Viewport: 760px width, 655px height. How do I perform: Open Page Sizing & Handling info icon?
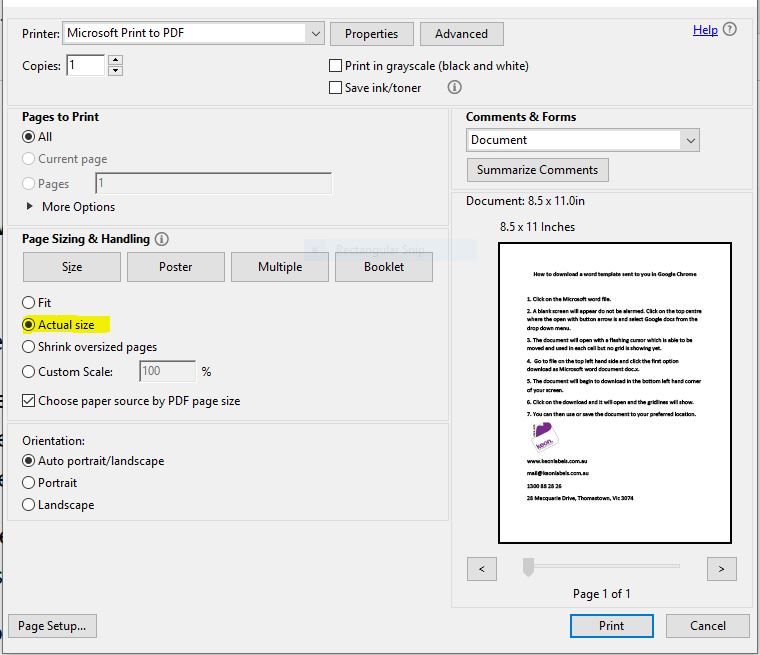(161, 239)
